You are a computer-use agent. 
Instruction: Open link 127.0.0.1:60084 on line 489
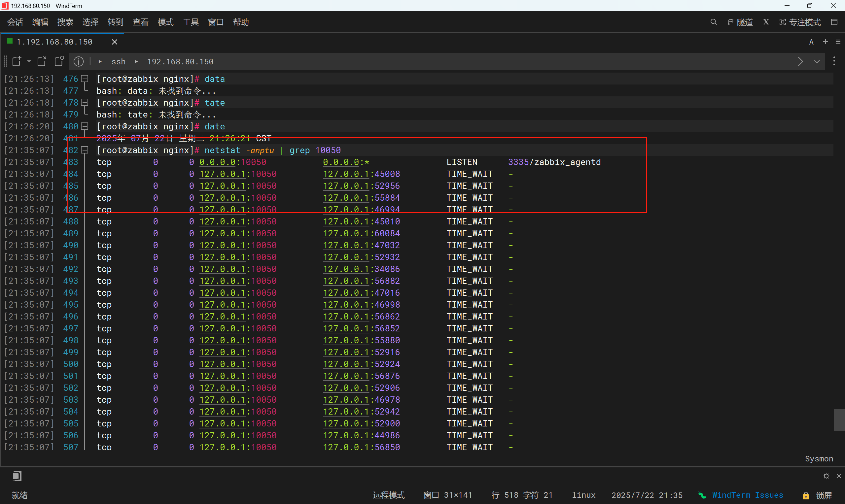click(x=362, y=233)
